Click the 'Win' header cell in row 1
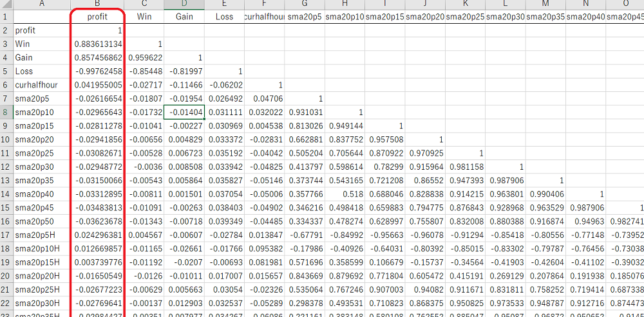 tap(144, 17)
